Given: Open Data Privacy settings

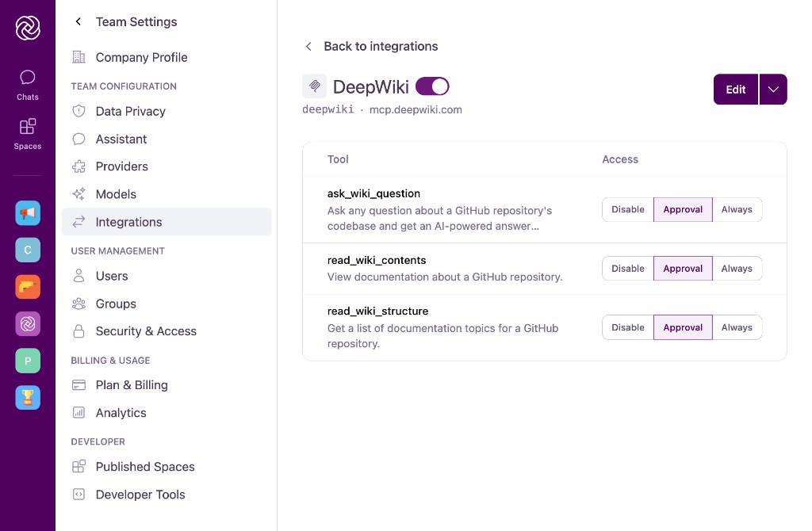Looking at the screenshot, I should point(167,111).
